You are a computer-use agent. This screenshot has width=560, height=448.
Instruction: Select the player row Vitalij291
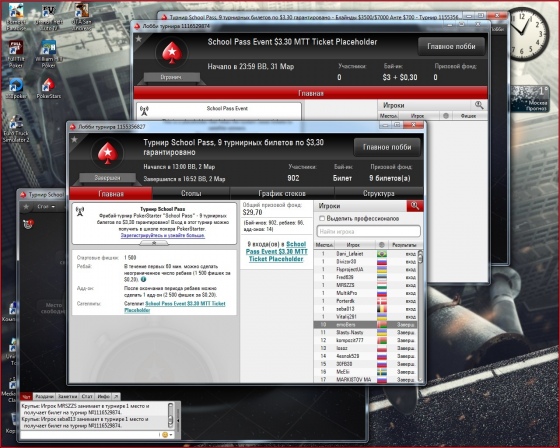coord(365,317)
